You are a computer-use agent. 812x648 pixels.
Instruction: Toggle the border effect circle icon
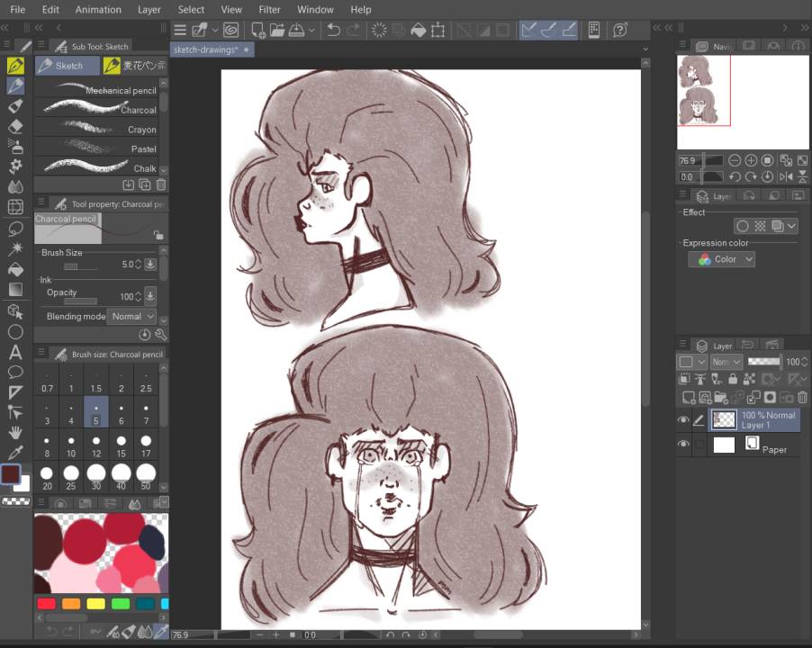[743, 226]
